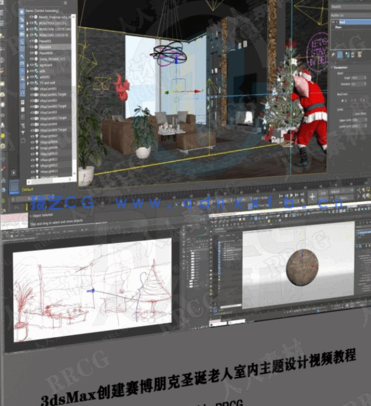Click the Next Frame playback button
This screenshot has width=371, height=406.
297,195
